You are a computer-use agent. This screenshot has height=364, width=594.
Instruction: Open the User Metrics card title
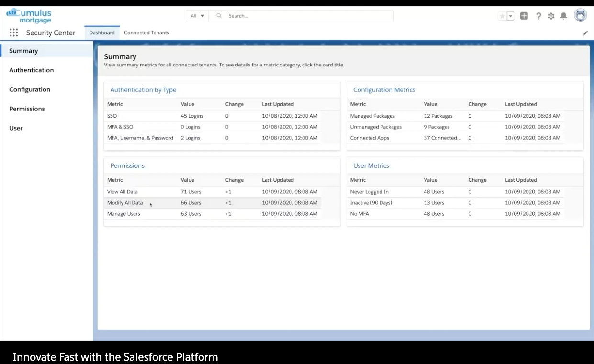click(x=371, y=166)
